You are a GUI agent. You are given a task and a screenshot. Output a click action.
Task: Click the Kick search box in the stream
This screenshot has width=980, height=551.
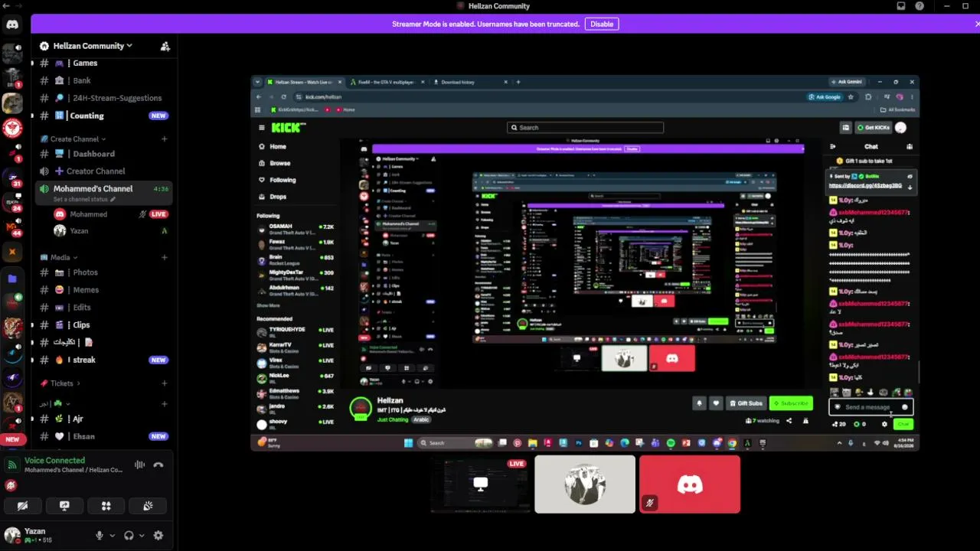coord(585,128)
